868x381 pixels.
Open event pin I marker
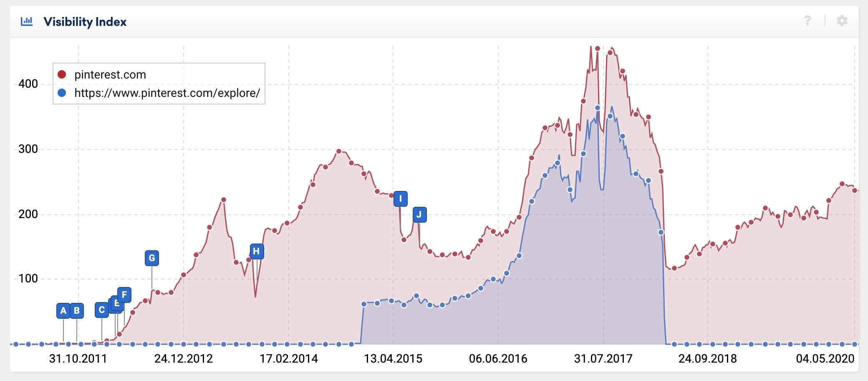click(401, 199)
